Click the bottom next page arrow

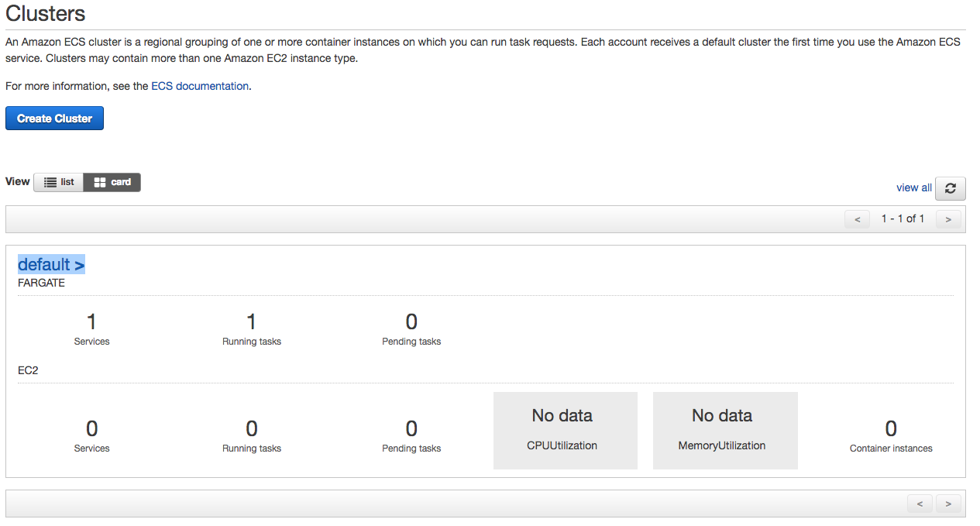point(948,504)
